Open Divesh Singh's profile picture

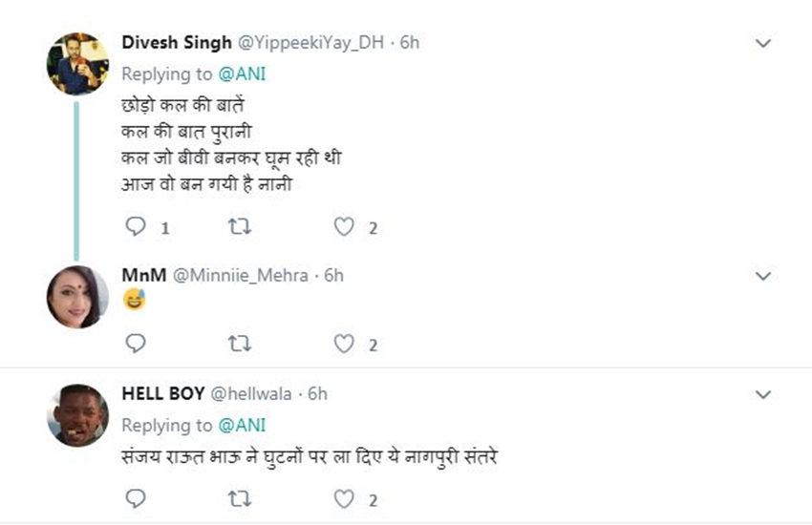point(77,64)
